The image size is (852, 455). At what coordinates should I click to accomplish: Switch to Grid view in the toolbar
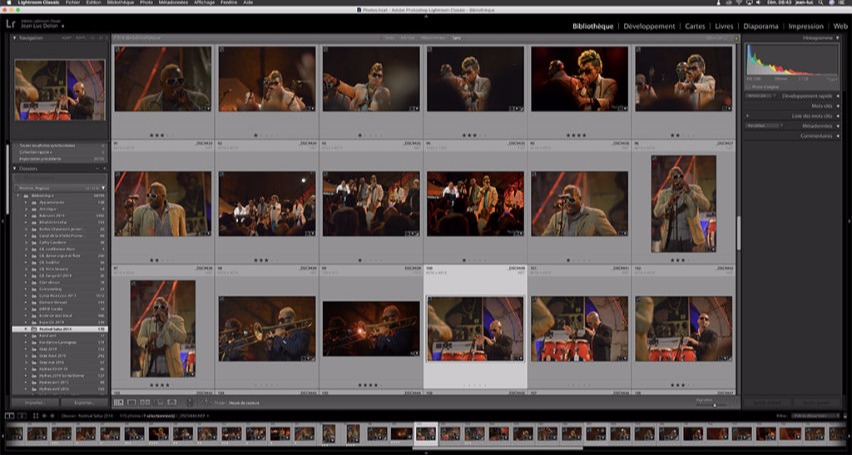[118, 403]
